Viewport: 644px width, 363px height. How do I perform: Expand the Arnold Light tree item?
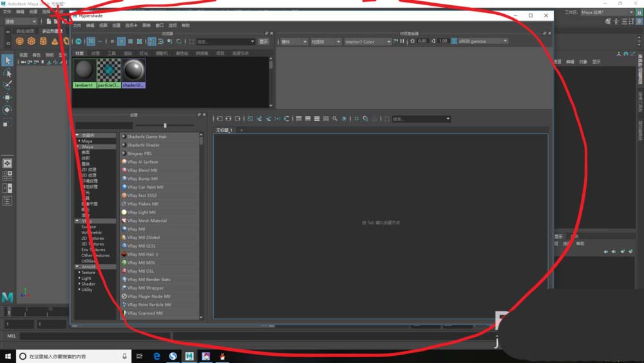click(79, 278)
